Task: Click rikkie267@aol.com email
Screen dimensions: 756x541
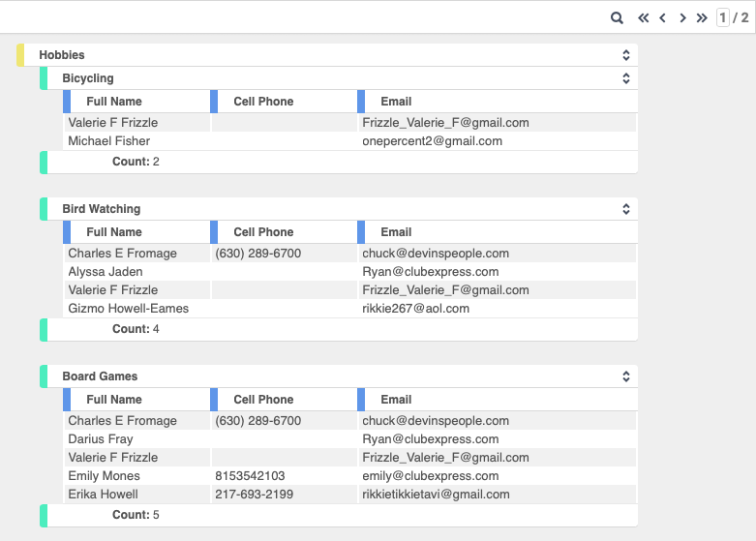Action: point(415,308)
